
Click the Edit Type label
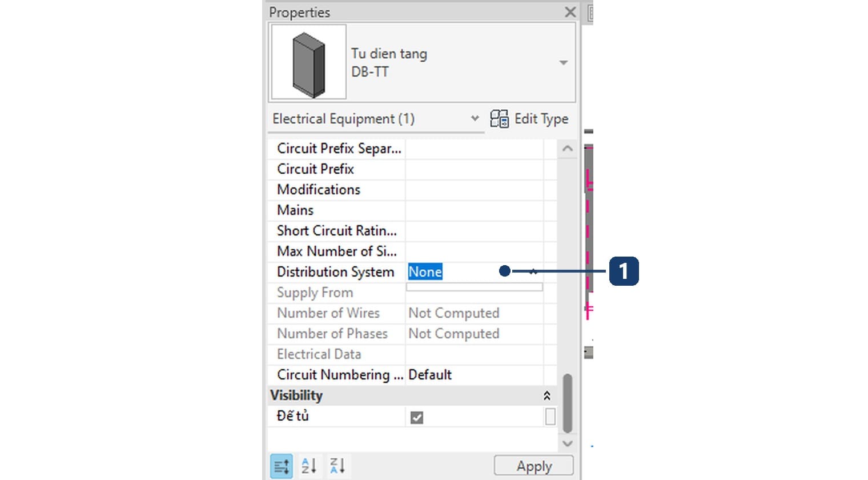[541, 119]
